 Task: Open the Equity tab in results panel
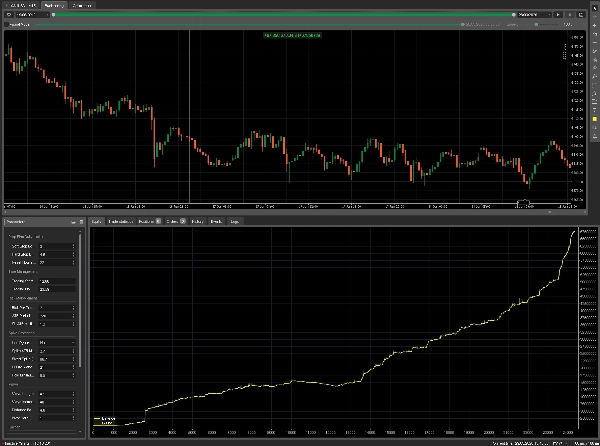96,221
